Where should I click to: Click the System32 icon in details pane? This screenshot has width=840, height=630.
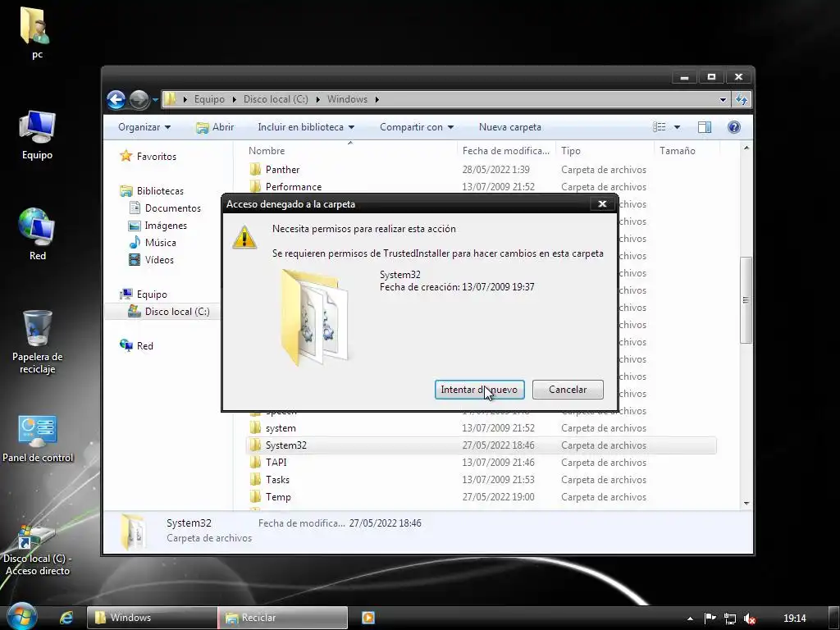[132, 532]
